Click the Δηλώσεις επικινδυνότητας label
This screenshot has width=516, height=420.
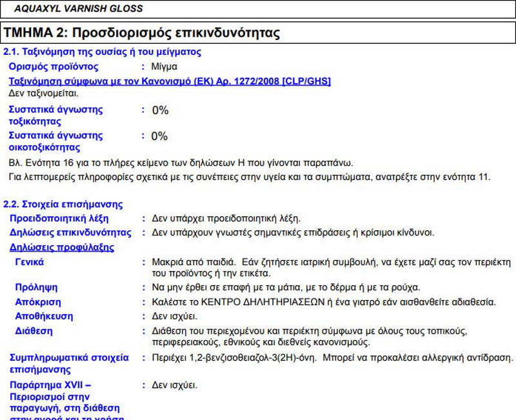click(71, 232)
